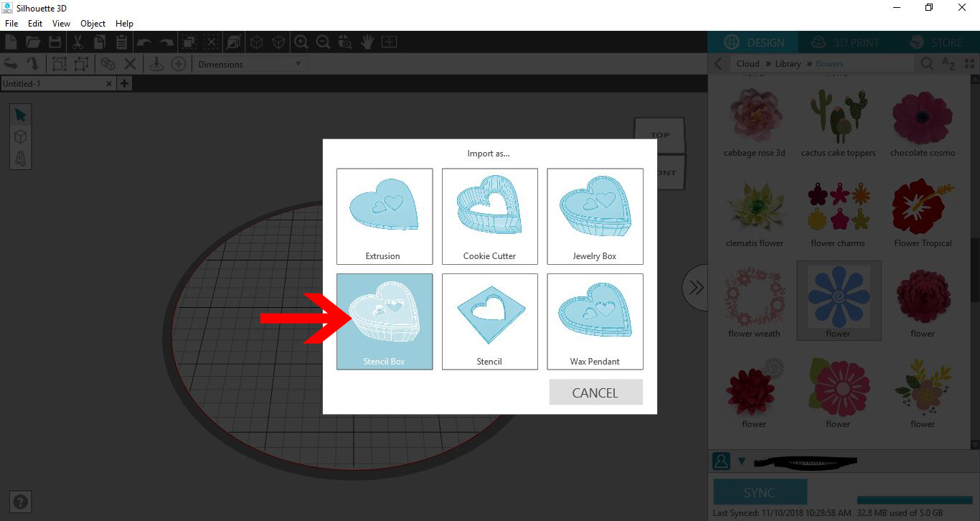The width and height of the screenshot is (980, 521).
Task: Create a new document from the toolbar
Action: pos(11,42)
